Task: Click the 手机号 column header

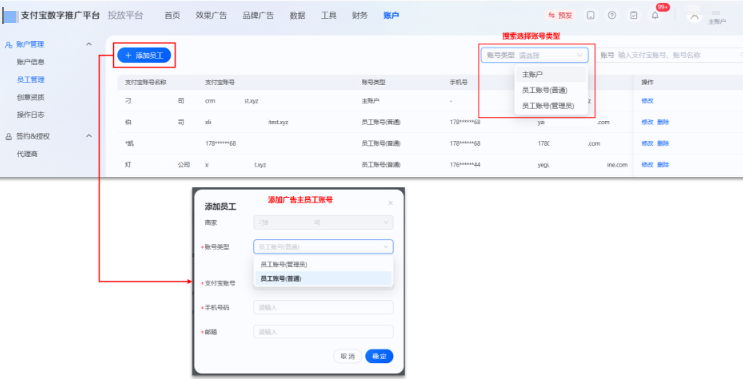Action: 458,82
